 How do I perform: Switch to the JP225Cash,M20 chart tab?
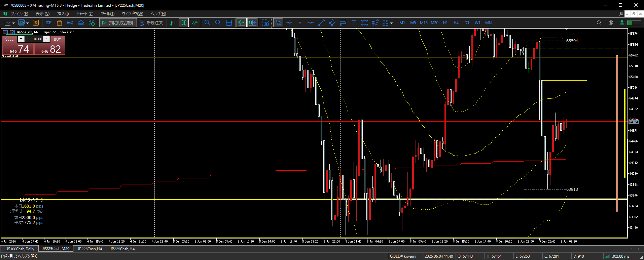[56, 249]
